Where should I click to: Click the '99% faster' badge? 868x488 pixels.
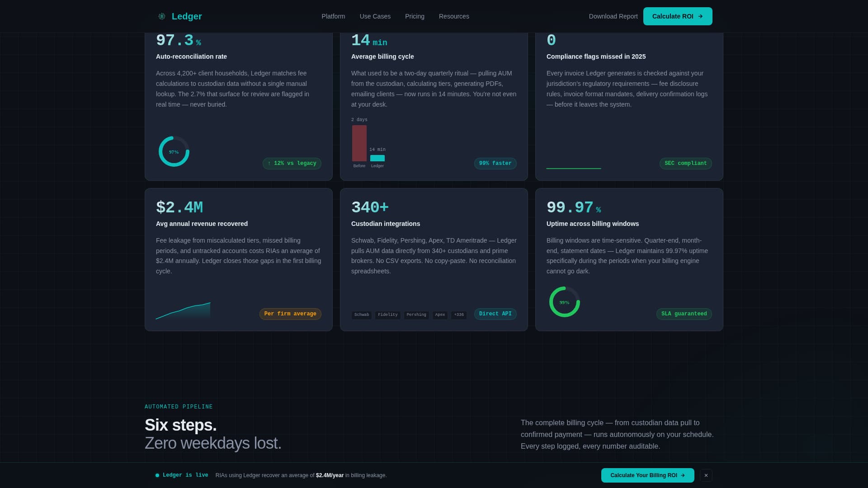click(495, 164)
